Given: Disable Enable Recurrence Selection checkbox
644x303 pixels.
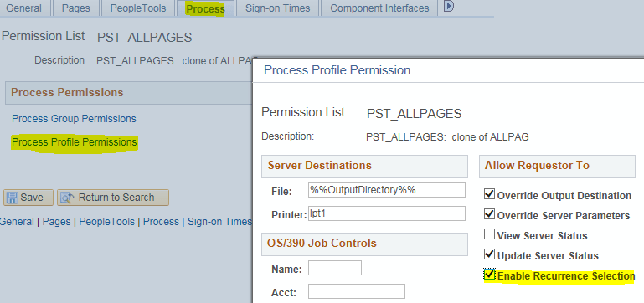Looking at the screenshot, I should 489,275.
